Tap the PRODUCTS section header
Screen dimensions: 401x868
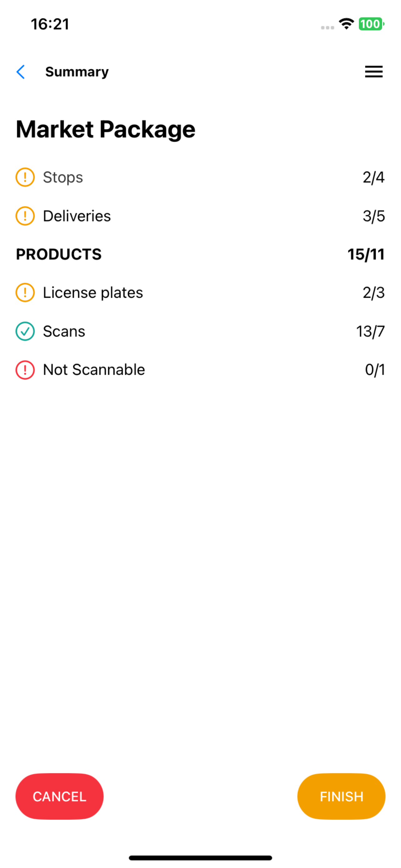click(59, 254)
